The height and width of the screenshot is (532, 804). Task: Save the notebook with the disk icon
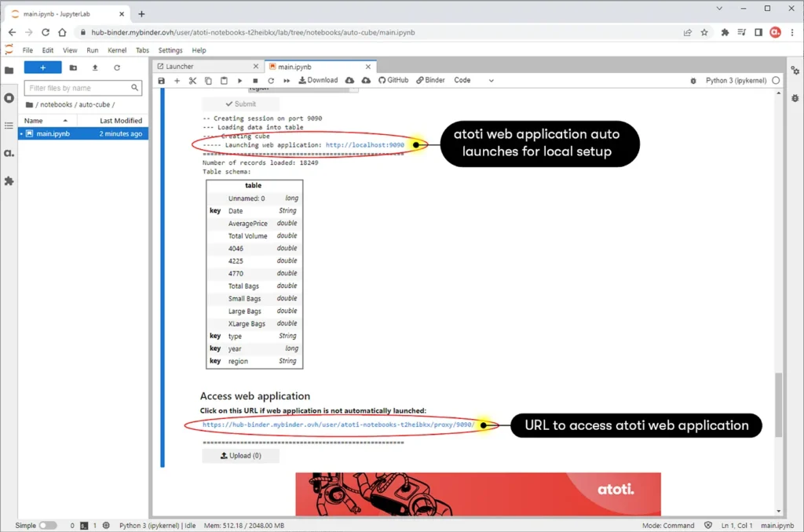(x=162, y=81)
